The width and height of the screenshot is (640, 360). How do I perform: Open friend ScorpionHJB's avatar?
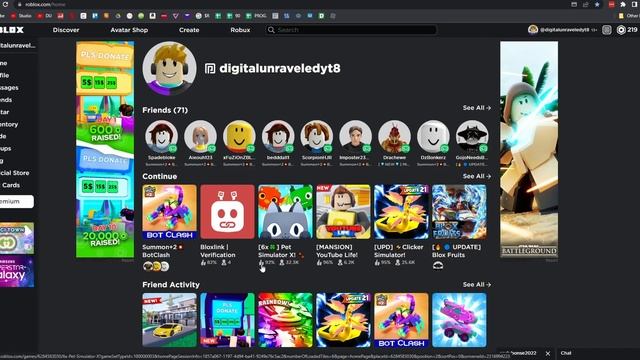317,136
